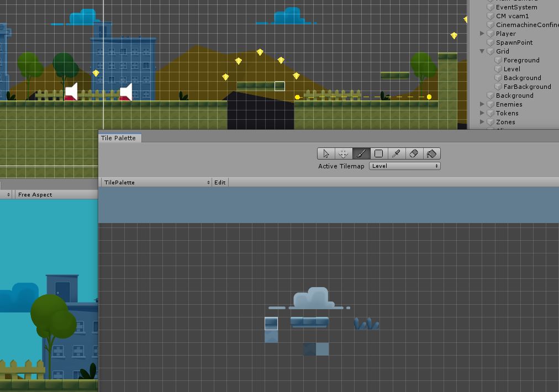Pick the blue grass plant tile
This screenshot has height=392, width=559.
366,324
